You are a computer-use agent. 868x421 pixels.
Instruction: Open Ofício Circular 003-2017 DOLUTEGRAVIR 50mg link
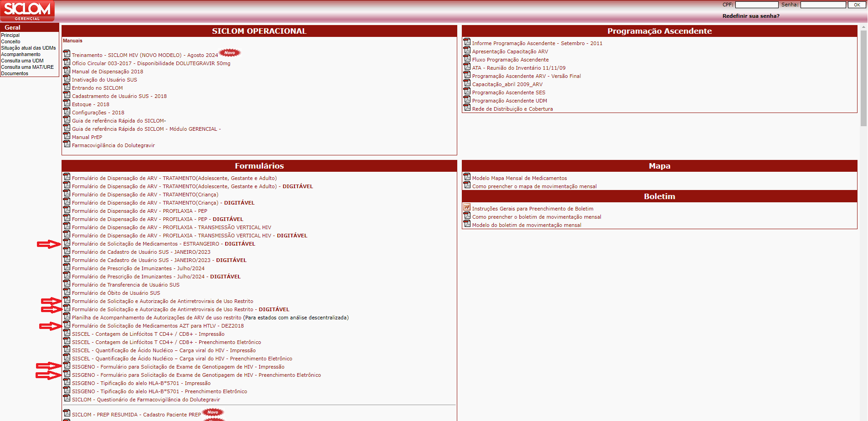click(151, 63)
